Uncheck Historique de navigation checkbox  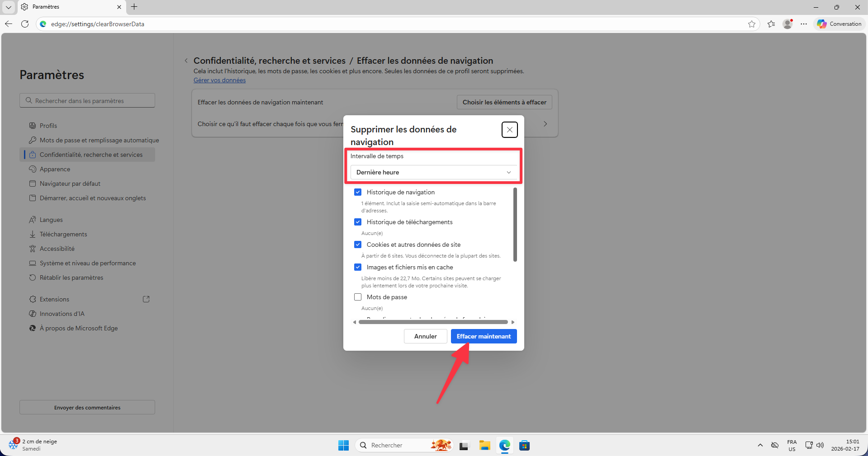click(x=358, y=192)
